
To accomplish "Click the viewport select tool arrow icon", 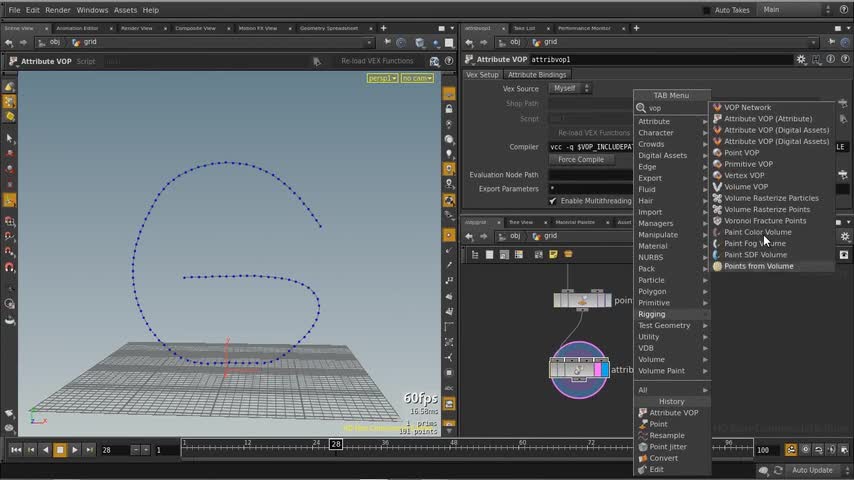I will (x=9, y=138).
